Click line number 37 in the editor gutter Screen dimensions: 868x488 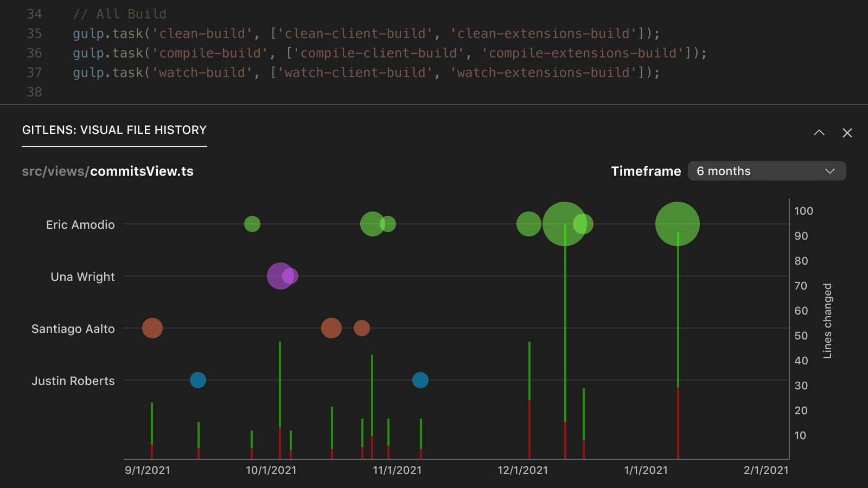point(34,73)
